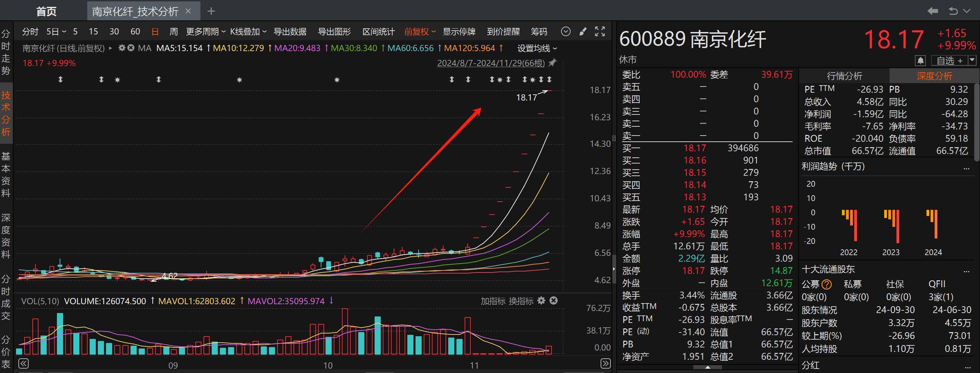Image resolution: width=980 pixels, height=373 pixels.
Task: Select the brush drawing tool icon
Action: (583, 32)
